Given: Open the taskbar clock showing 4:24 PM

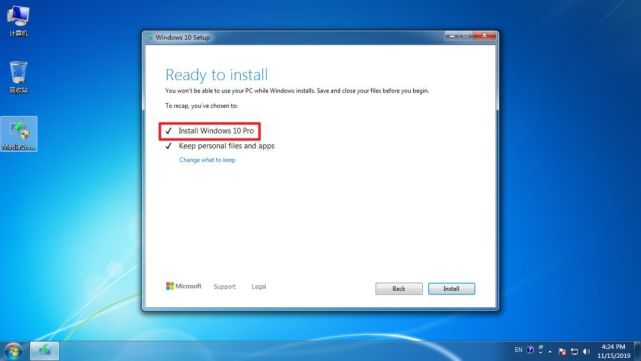Looking at the screenshot, I should (613, 351).
